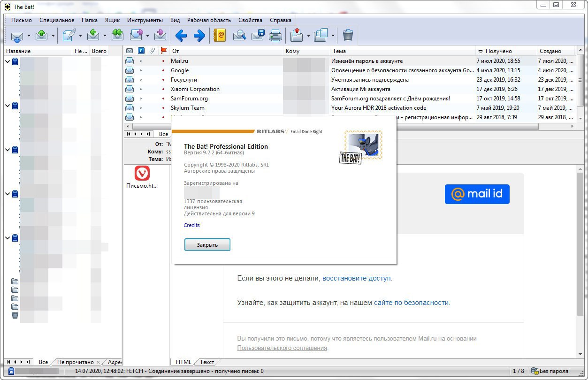Create a new message with the pen icon
The width and height of the screenshot is (588, 380).
(69, 36)
